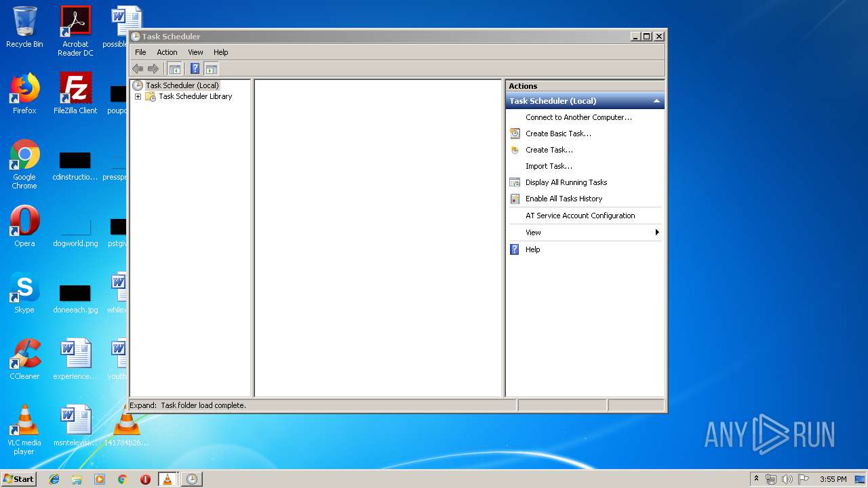Minimize the Task Scheduler window

[635, 37]
